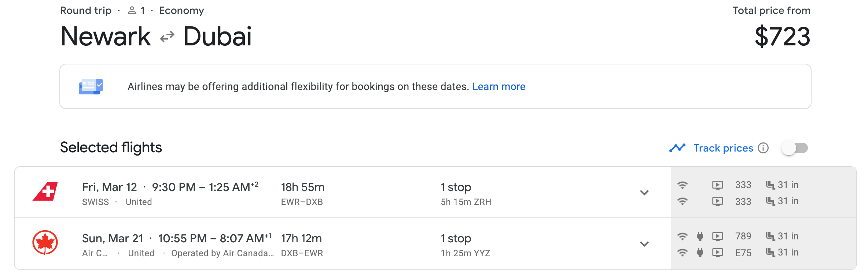The image size is (868, 276).
Task: Click the SWISS airline logo
Action: [45, 191]
